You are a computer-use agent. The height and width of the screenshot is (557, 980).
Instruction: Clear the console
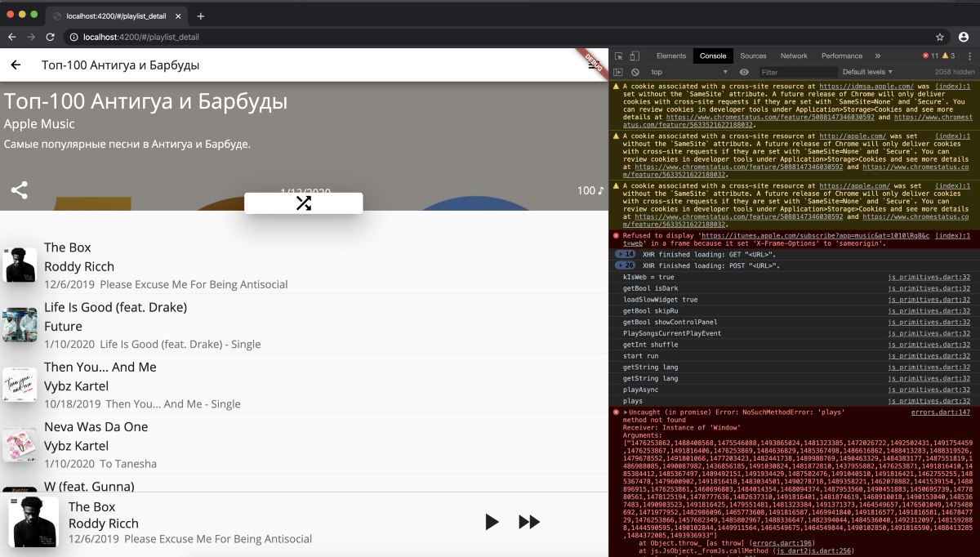pos(635,72)
